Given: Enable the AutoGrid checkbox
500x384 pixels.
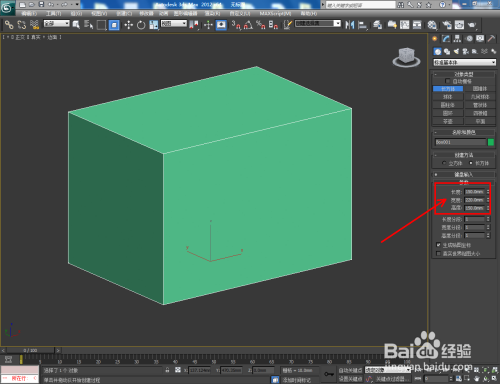Looking at the screenshot, I should coord(448,81).
